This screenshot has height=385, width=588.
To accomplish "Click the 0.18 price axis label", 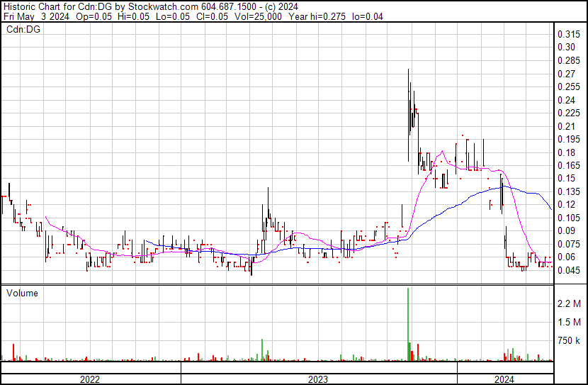I will tap(566, 152).
